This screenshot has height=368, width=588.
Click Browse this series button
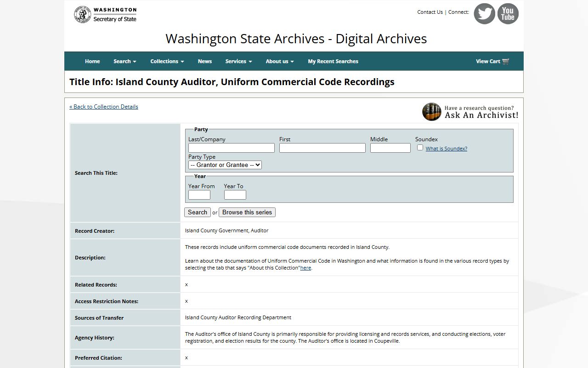[x=247, y=212]
